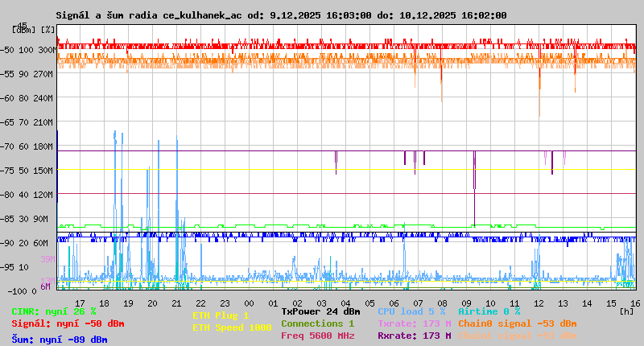This screenshot has height=346, width=644.
Task: Click the 'Txrate: 173 M' legend text
Action: tap(415, 323)
